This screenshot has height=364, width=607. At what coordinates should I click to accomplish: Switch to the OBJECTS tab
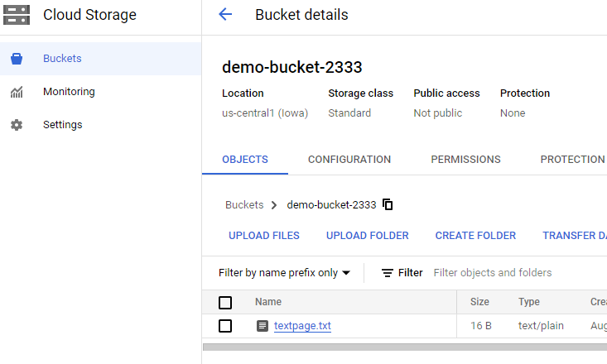pyautogui.click(x=245, y=160)
